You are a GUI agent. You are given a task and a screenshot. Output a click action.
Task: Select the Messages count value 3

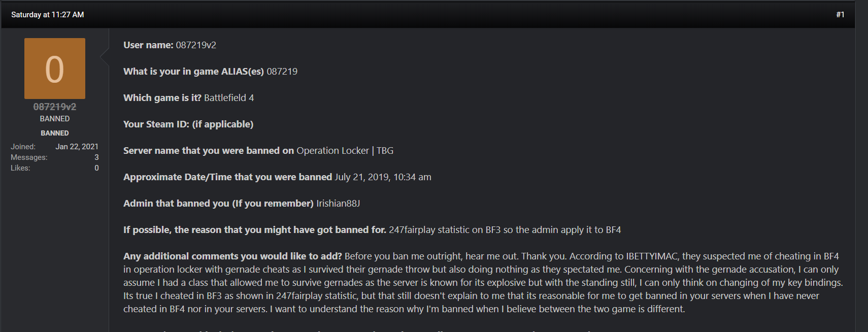(x=96, y=157)
